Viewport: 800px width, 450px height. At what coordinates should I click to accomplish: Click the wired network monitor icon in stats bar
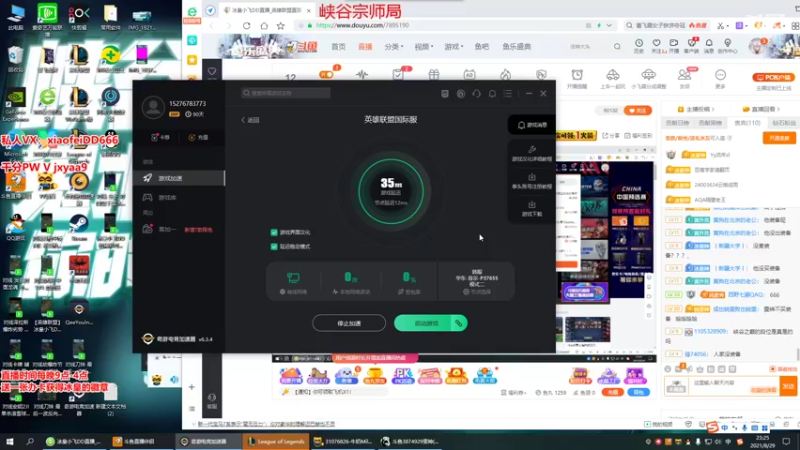tap(293, 278)
